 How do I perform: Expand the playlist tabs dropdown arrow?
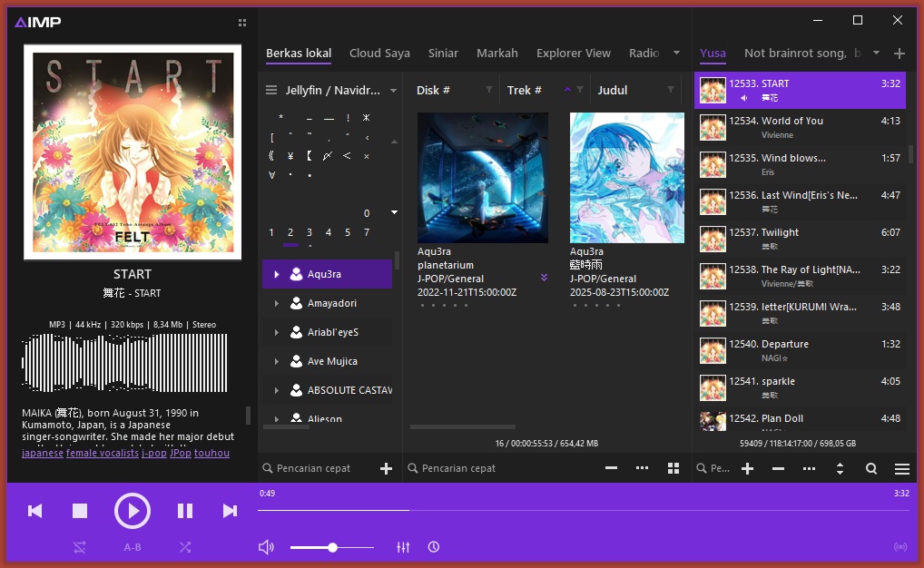click(876, 53)
